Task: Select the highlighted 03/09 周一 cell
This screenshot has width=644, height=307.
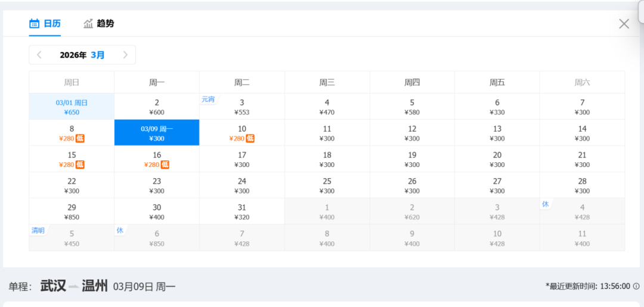Action: point(157,133)
